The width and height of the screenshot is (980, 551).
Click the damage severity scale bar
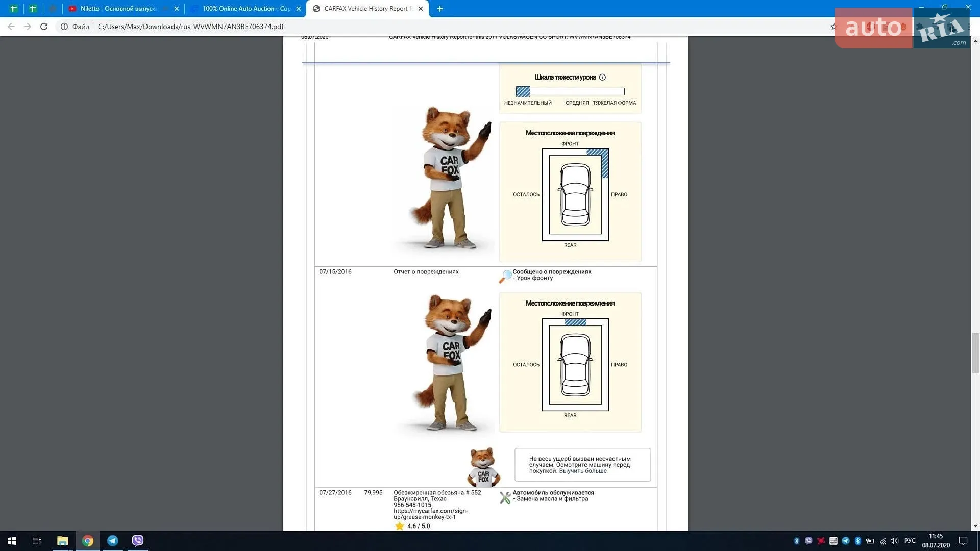[570, 92]
